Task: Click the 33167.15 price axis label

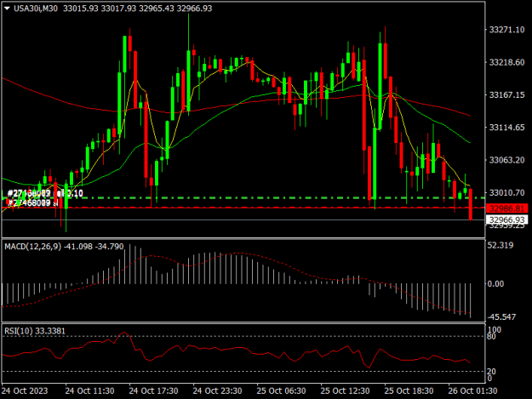Action: tap(506, 95)
